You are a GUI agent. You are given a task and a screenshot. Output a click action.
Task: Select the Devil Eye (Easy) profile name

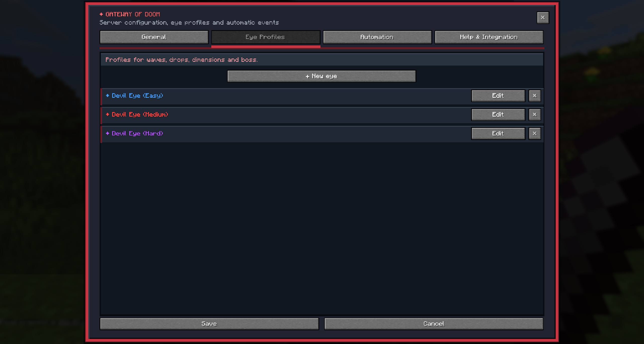137,96
